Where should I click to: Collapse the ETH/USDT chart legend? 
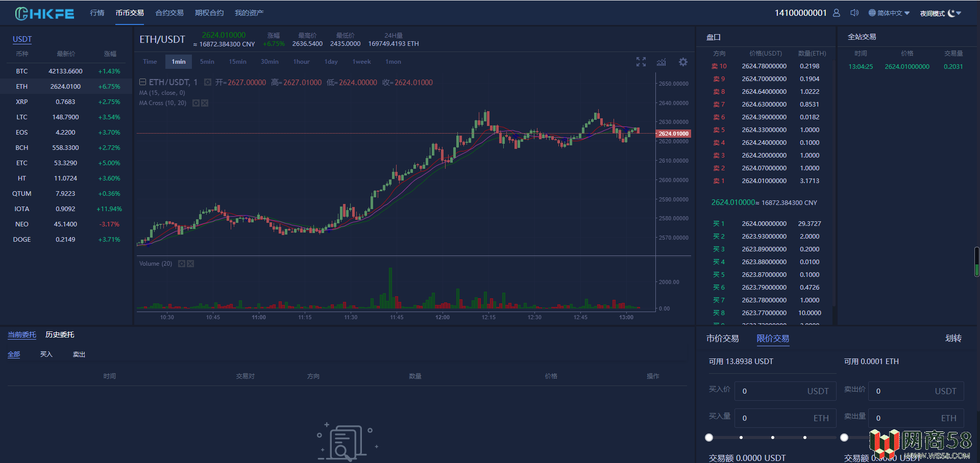click(x=143, y=82)
